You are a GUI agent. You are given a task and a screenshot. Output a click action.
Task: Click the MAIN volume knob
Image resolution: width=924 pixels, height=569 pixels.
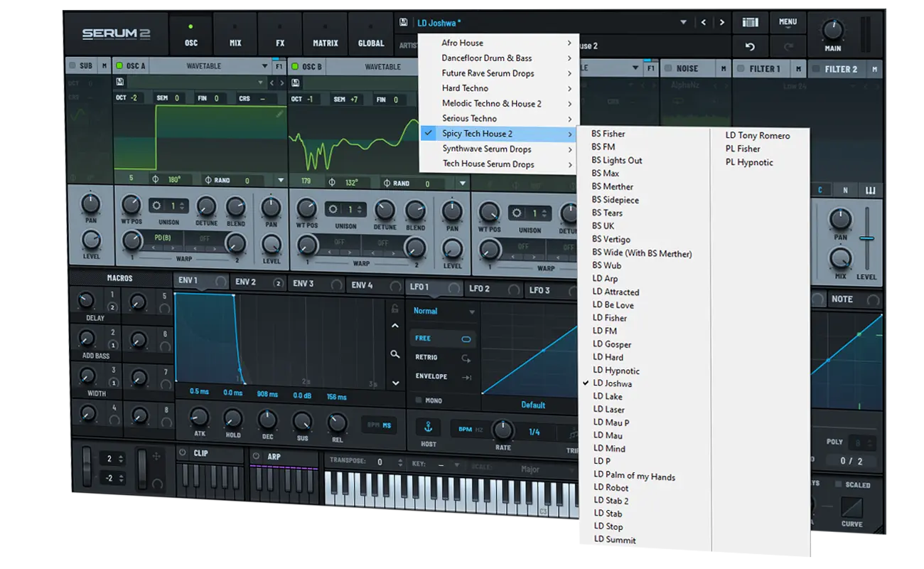coord(832,30)
